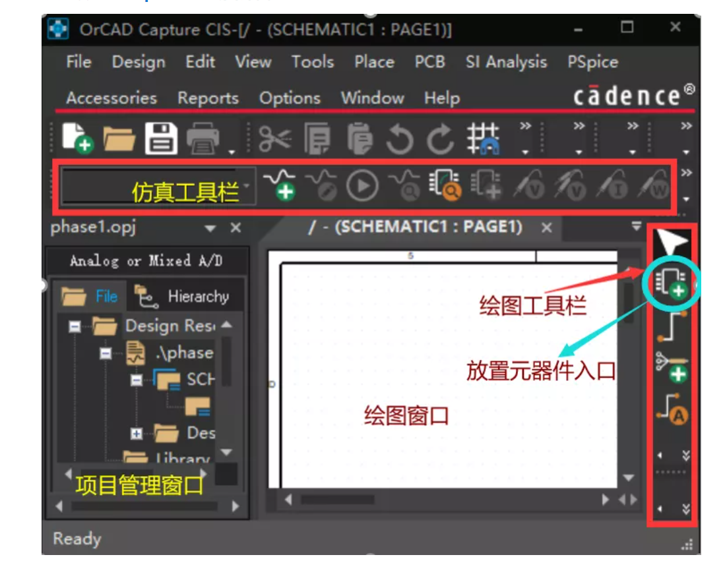Open the document tab list dropdown

(x=637, y=226)
